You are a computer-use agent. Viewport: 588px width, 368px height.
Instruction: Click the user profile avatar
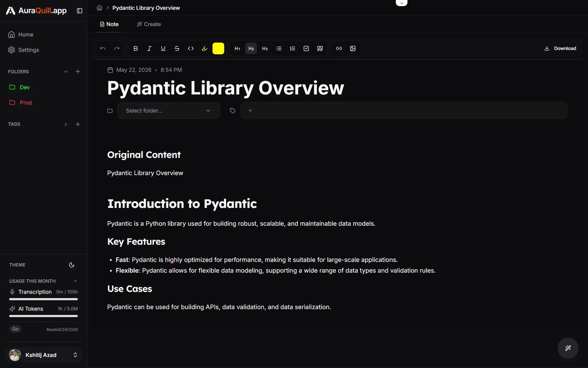click(15, 355)
